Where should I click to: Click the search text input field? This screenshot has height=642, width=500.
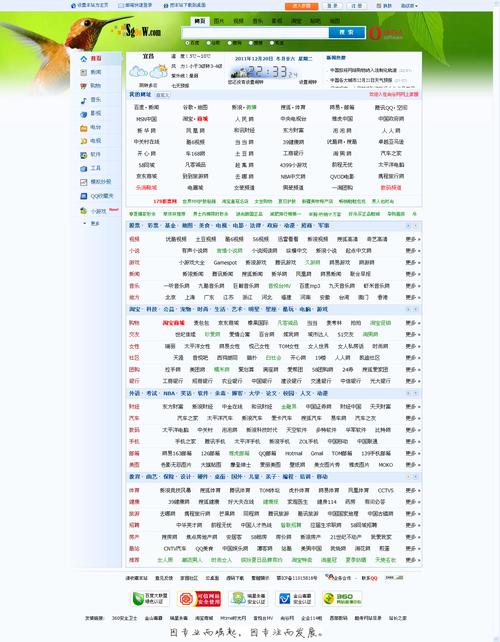[255, 32]
